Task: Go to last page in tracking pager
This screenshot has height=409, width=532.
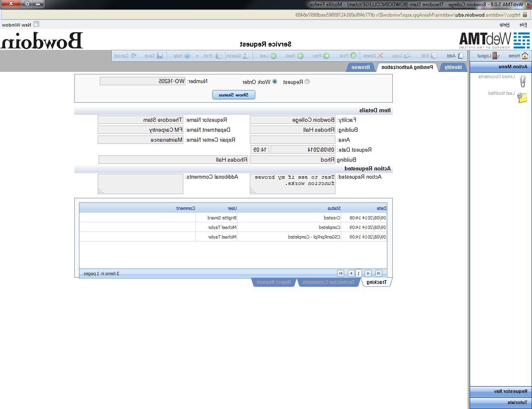Action: pyautogui.click(x=340, y=273)
